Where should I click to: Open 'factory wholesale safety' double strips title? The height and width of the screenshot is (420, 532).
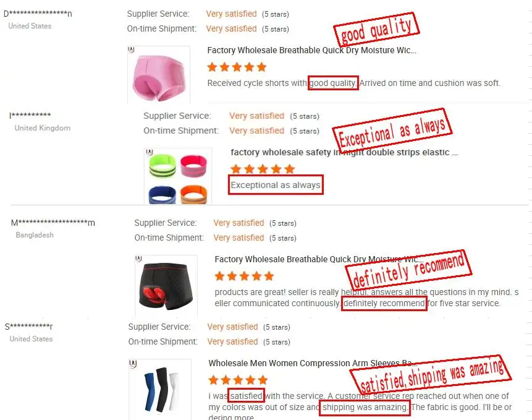coord(344,152)
